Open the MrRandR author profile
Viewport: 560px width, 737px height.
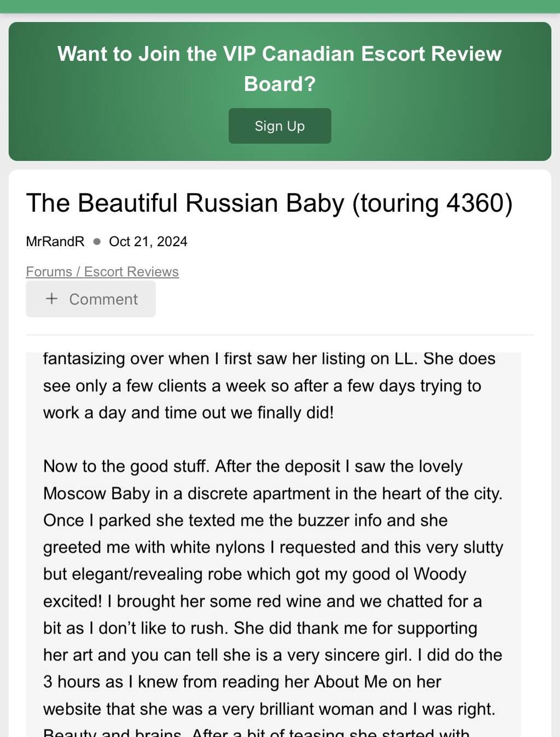pos(55,241)
